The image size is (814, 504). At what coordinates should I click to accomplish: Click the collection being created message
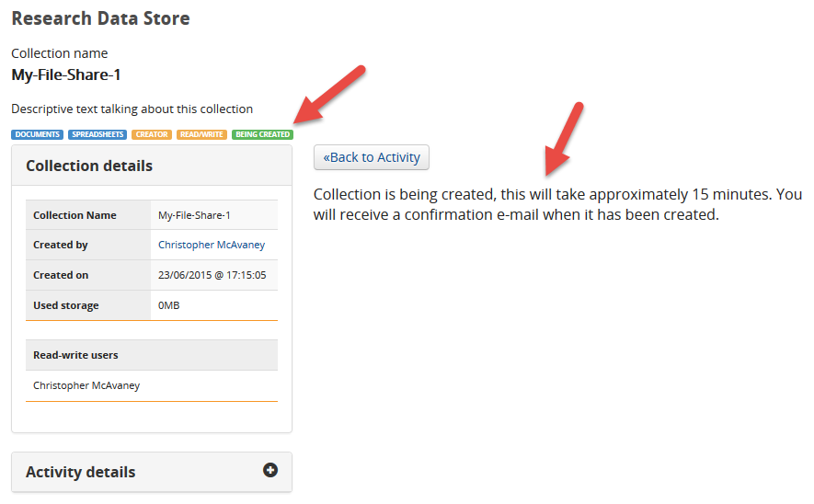pos(557,204)
